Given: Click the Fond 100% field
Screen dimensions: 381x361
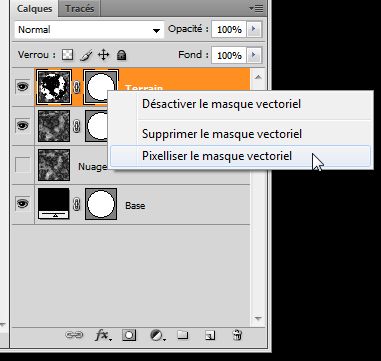Looking at the screenshot, I should click(x=229, y=55).
